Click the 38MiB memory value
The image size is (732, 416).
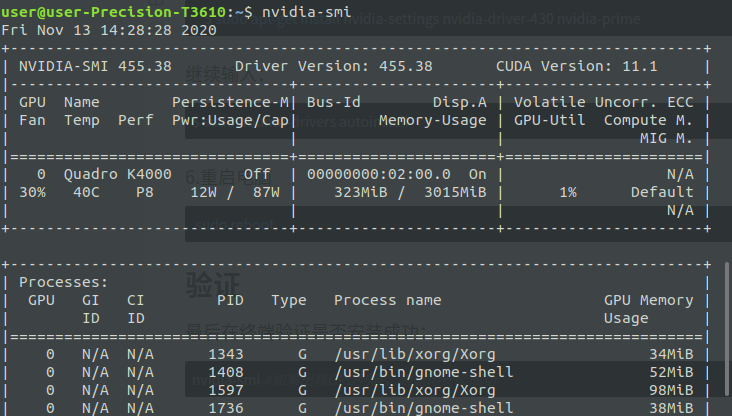tap(671, 408)
